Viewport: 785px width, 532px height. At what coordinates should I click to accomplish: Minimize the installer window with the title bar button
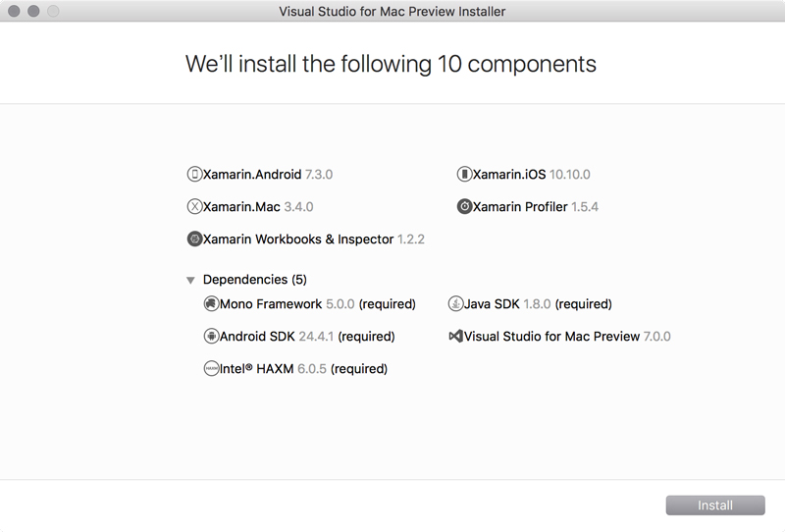pyautogui.click(x=33, y=11)
